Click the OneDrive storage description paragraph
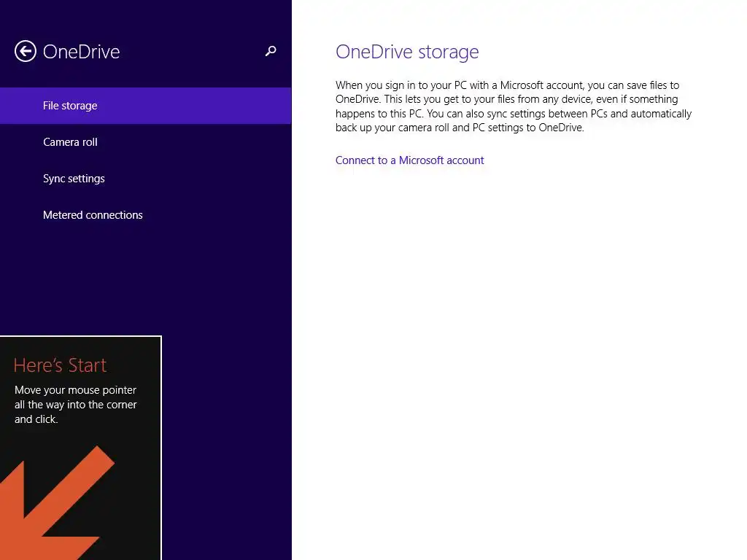Screen dimensions: 747x560 (514, 106)
